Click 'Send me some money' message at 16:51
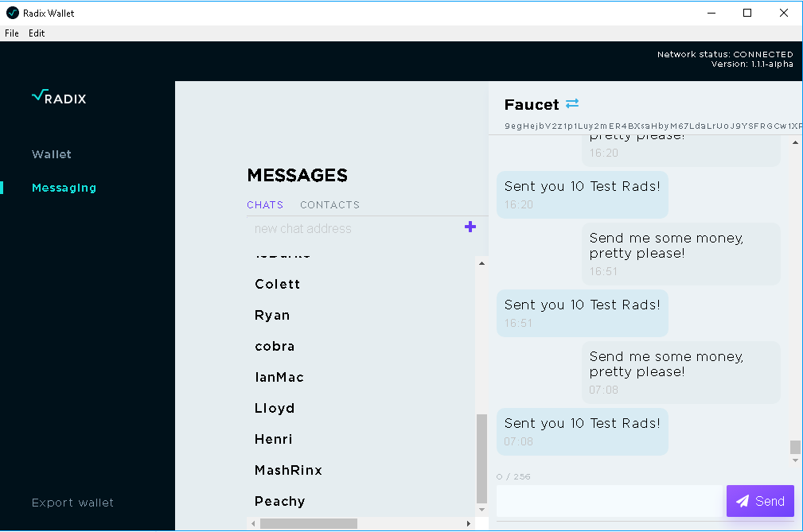 click(x=681, y=254)
